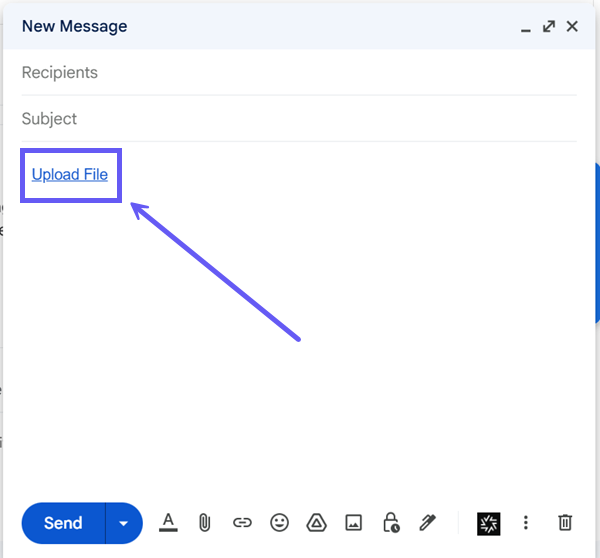
Task: Toggle confidential mode lock icon
Action: [x=391, y=523]
